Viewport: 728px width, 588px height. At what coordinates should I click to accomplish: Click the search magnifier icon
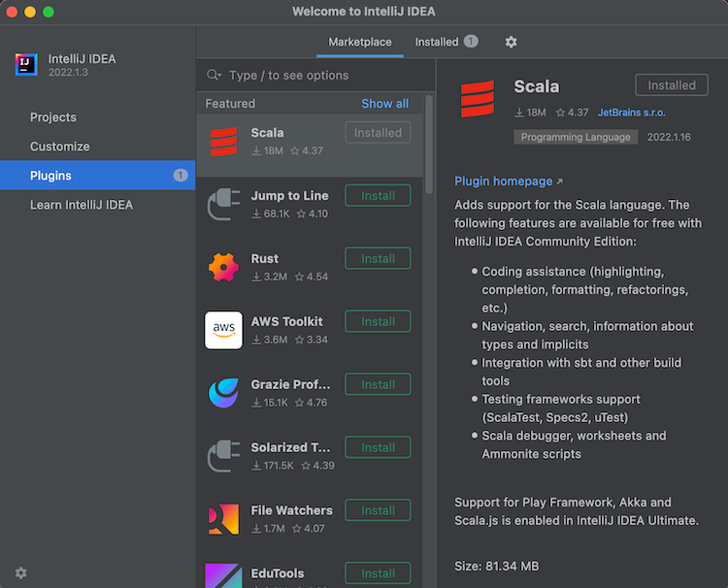(x=214, y=75)
